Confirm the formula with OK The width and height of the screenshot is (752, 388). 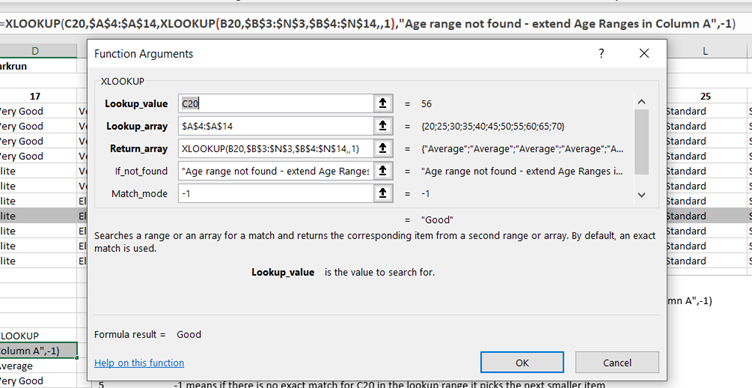click(522, 363)
